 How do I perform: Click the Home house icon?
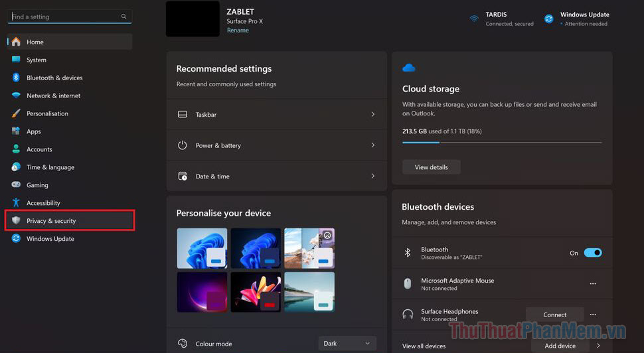click(x=16, y=42)
